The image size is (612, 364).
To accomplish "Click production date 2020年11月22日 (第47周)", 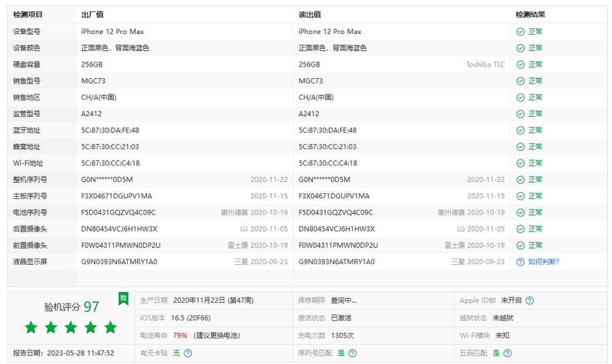I will coord(213,300).
